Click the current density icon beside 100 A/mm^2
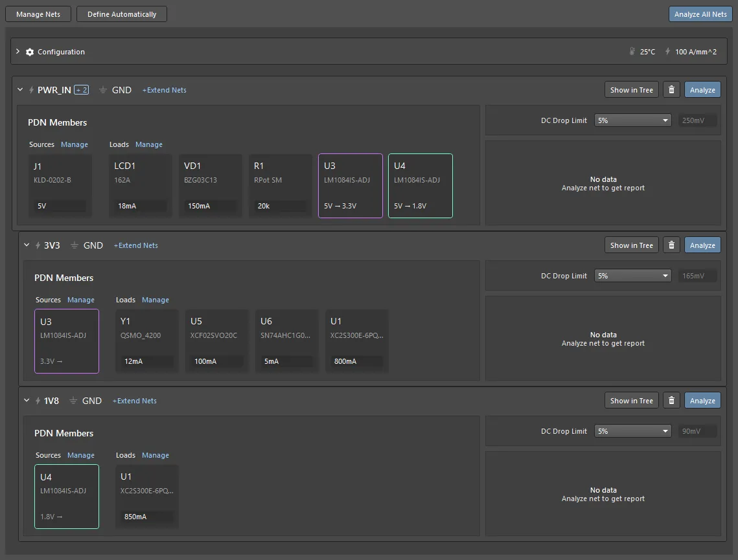The width and height of the screenshot is (738, 560). (667, 52)
